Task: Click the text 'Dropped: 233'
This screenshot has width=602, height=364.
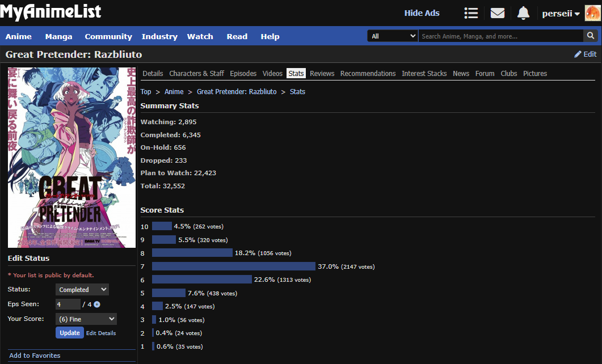Action: click(x=163, y=160)
